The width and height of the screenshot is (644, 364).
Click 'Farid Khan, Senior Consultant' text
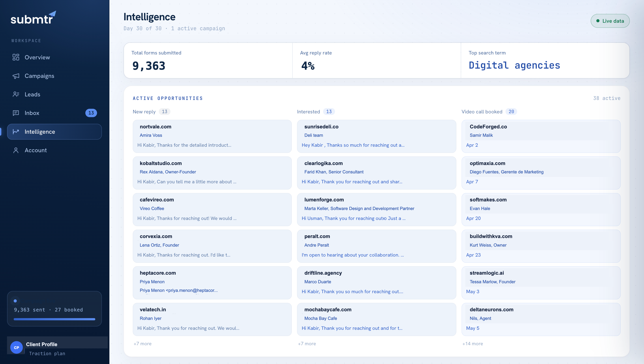[334, 172]
